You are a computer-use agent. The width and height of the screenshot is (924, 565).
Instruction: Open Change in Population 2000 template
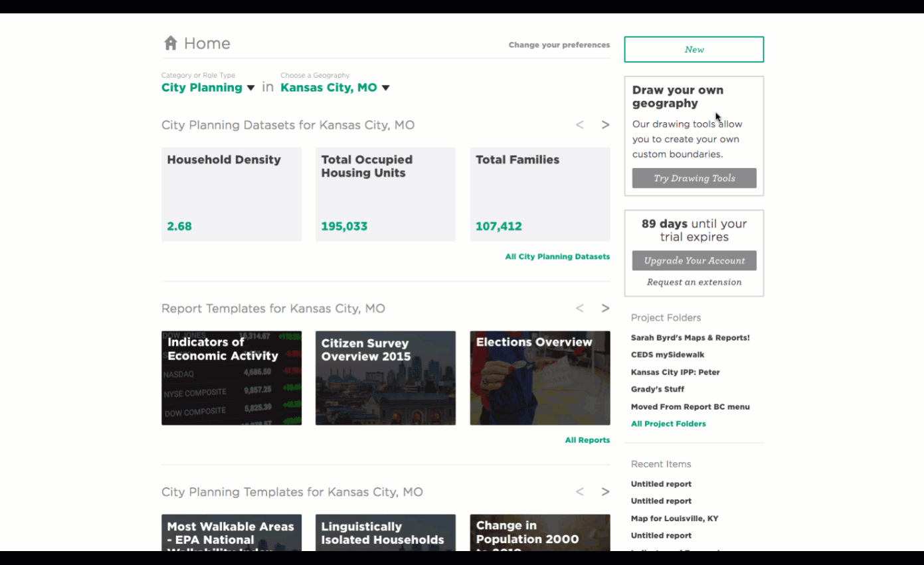[x=540, y=532]
